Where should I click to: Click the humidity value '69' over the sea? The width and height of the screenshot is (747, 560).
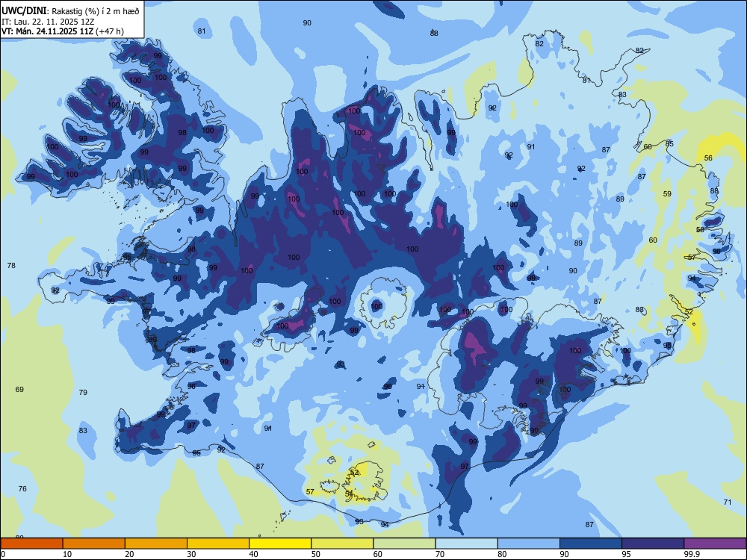[19, 390]
